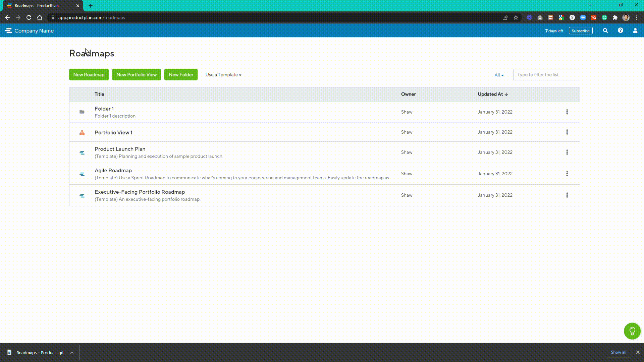Go to the browser home icon
This screenshot has width=644, height=362.
[40, 17]
